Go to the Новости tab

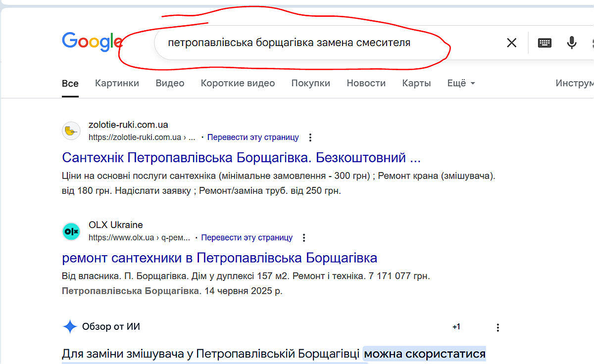pyautogui.click(x=366, y=83)
